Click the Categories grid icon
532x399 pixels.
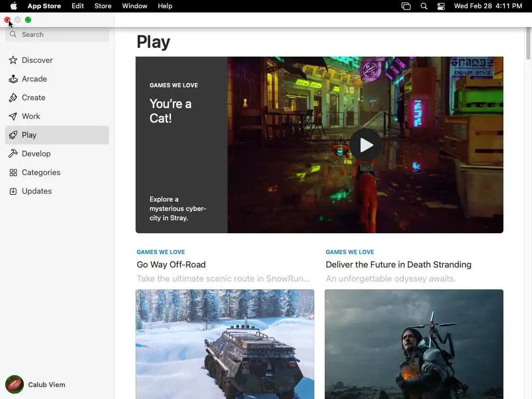coord(13,172)
